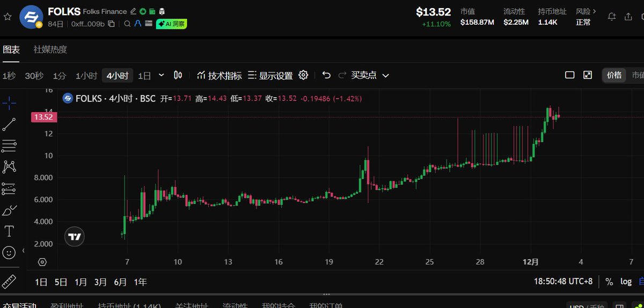Viewport: 644px width, 308px height.
Task: Open hexagon chart settings at axis corner
Action: (x=42, y=262)
